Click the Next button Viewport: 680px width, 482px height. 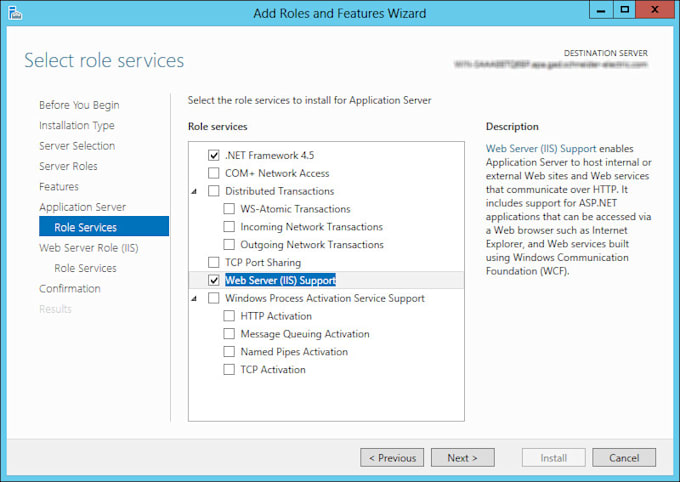click(463, 458)
